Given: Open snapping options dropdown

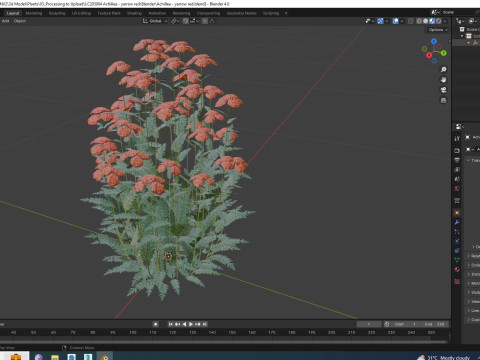Looking at the screenshot, I should pyautogui.click(x=195, y=21).
